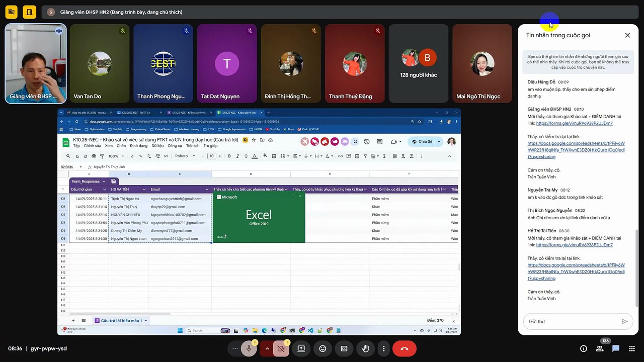
Task: Open docs.google.com link in Giảng viên ĐHSP HN2 message
Action: (576, 150)
